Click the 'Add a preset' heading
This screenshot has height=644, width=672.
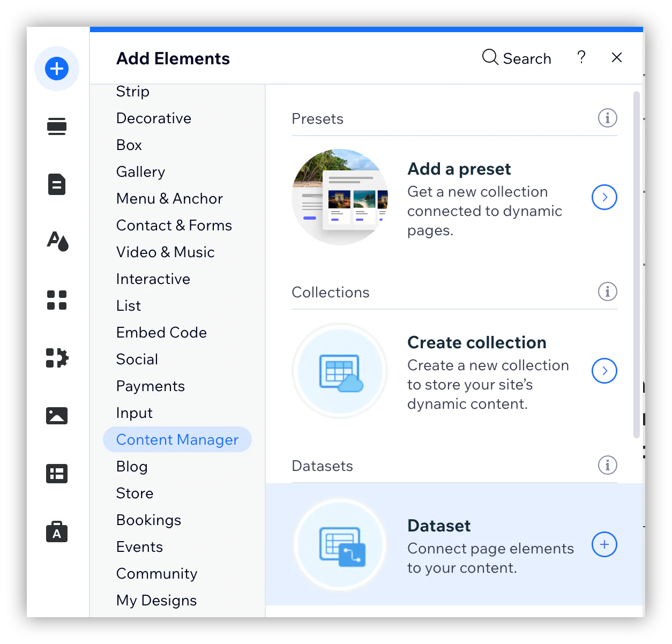tap(459, 169)
